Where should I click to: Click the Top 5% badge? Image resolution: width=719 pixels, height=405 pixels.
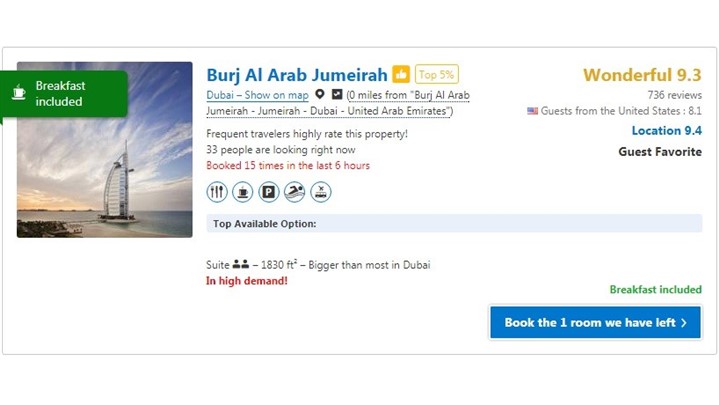pyautogui.click(x=437, y=74)
